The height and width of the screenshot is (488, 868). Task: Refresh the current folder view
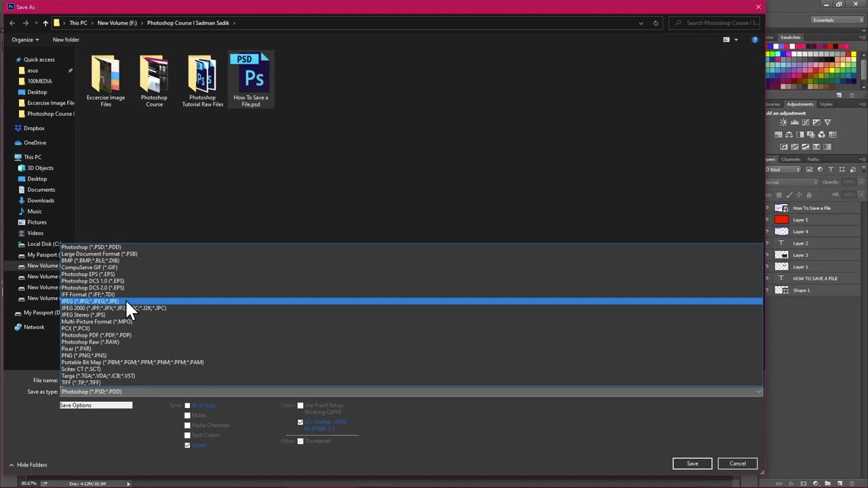(x=656, y=23)
